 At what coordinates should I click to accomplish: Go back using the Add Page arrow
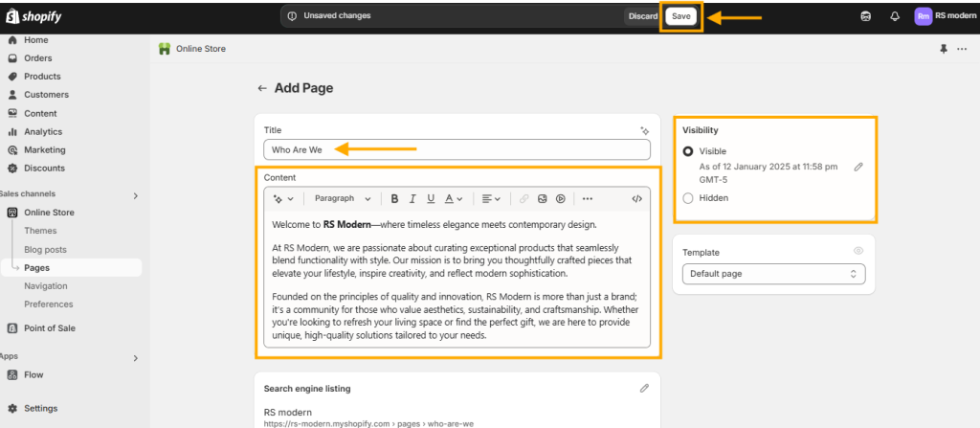pos(262,88)
